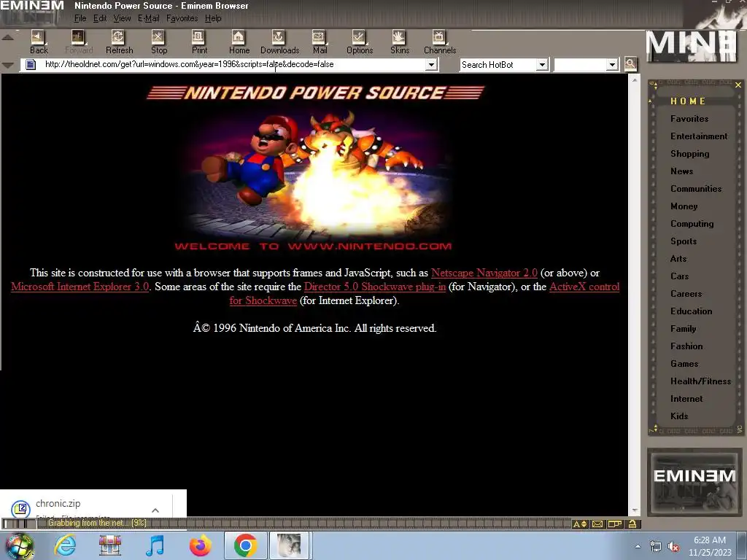The image size is (747, 560).
Task: Open Chrome from the taskbar
Action: (245, 545)
